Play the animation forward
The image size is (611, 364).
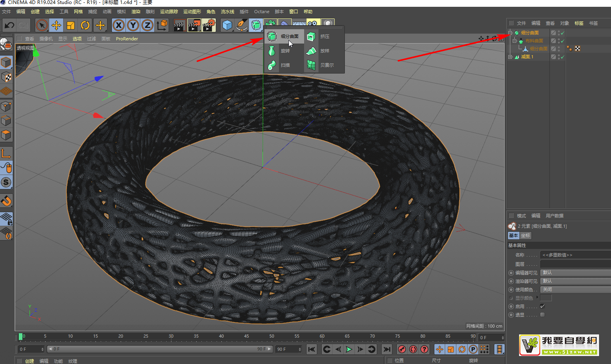point(349,349)
